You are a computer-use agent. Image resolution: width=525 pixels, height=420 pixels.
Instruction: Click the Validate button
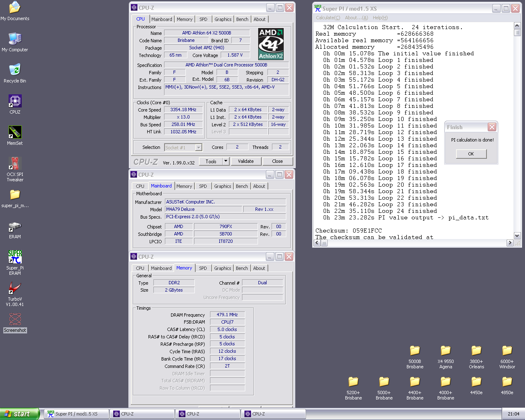(246, 161)
